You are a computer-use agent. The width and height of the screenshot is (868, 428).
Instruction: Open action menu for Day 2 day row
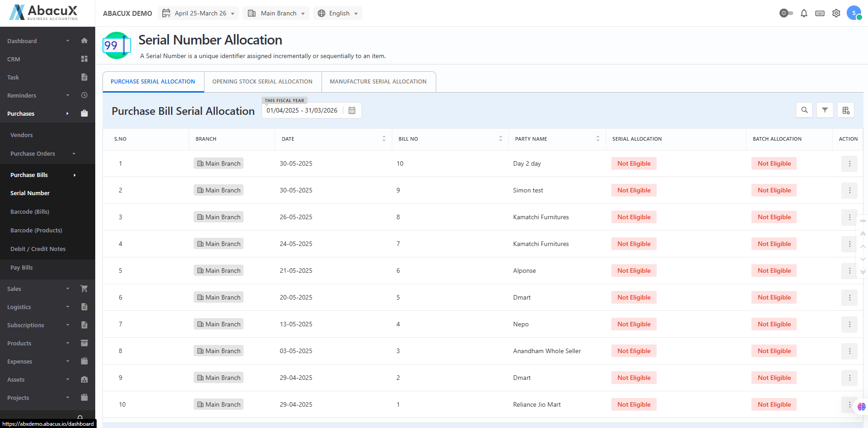coord(849,164)
